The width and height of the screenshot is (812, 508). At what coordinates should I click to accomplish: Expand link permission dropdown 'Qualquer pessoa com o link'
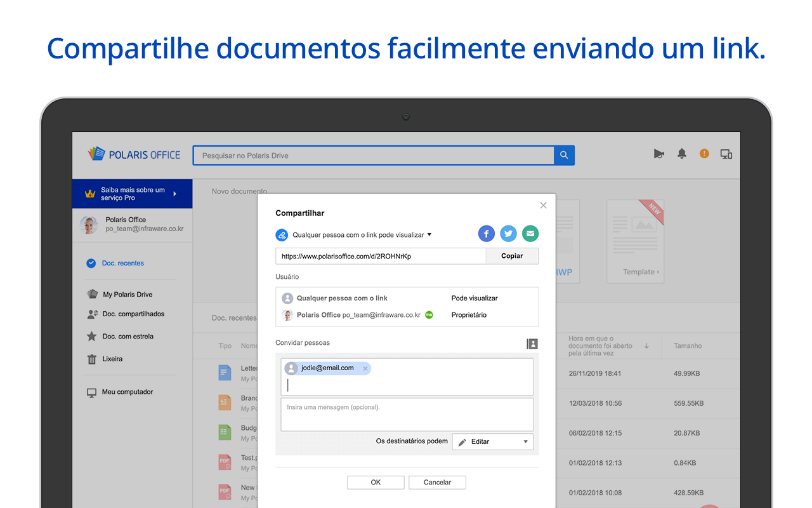[362, 235]
